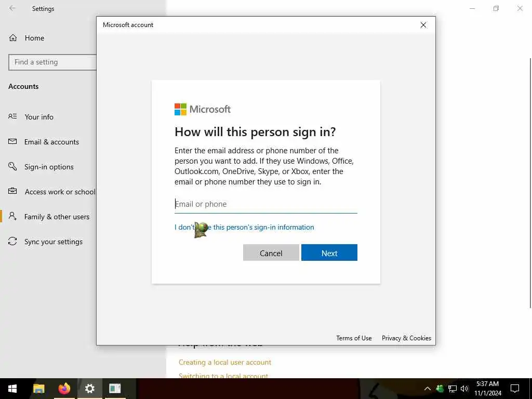
Task: Click I don't have this person's sign-in information
Action: coord(244,227)
